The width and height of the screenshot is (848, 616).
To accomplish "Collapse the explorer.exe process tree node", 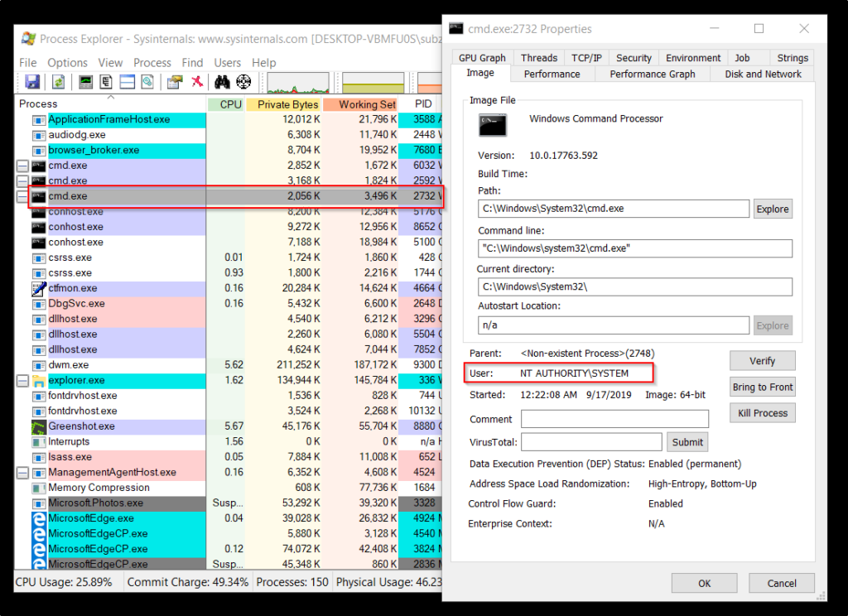I will tap(23, 381).
